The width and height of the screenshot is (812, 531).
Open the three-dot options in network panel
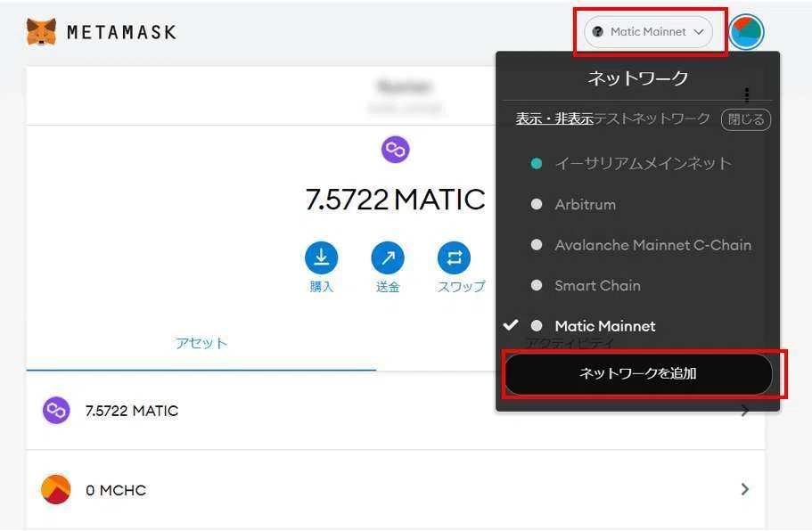tap(746, 95)
